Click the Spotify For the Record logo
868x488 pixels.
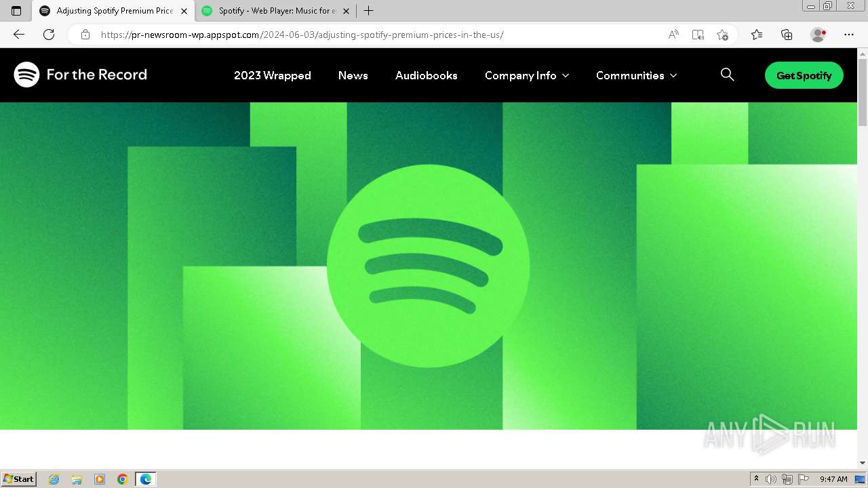pyautogui.click(x=80, y=75)
